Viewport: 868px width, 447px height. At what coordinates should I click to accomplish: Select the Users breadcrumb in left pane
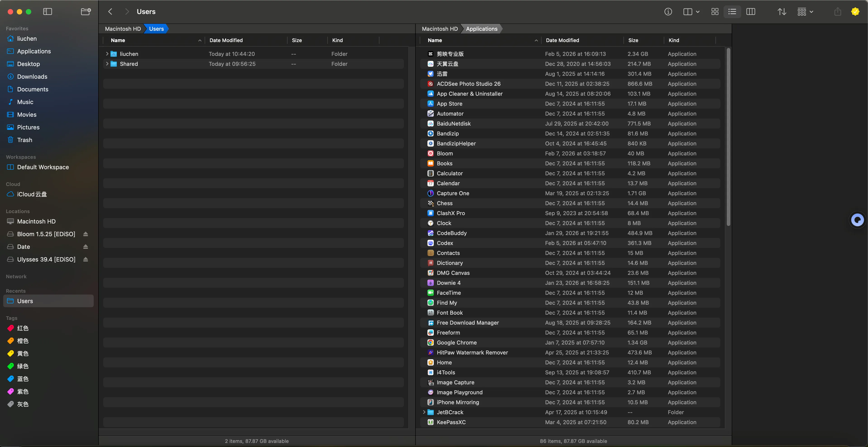tap(156, 29)
